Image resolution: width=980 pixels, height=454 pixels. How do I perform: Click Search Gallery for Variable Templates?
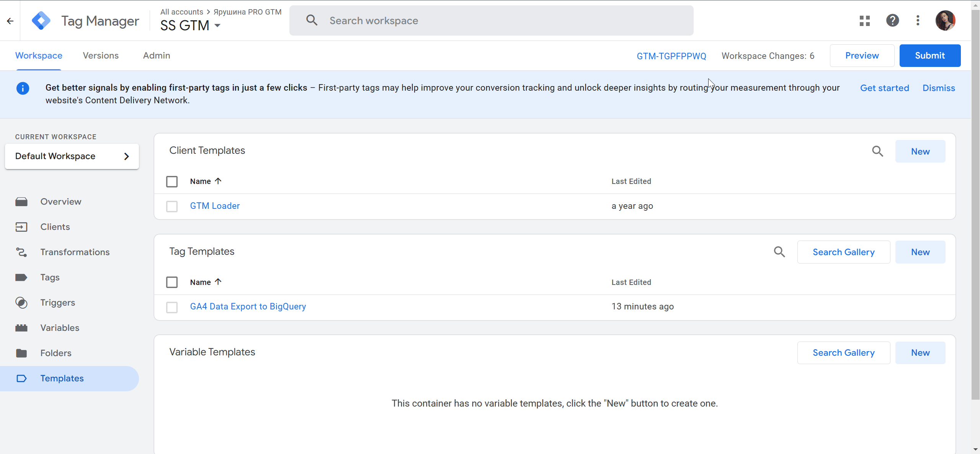coord(844,353)
